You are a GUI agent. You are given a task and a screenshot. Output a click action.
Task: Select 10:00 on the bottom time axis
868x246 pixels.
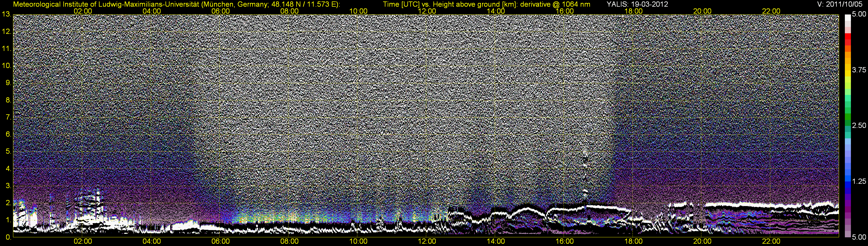click(358, 242)
